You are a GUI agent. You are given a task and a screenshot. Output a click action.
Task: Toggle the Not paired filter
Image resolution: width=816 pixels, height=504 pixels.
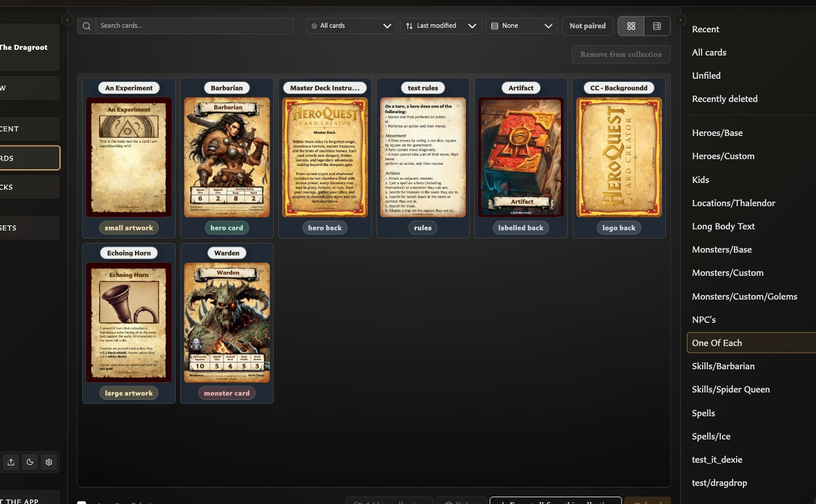tap(588, 26)
